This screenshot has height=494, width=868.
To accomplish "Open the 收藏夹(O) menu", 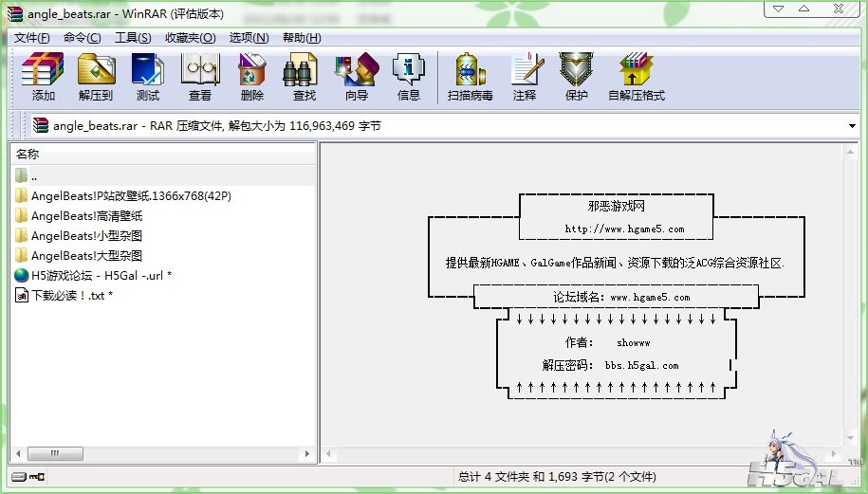I will point(191,38).
